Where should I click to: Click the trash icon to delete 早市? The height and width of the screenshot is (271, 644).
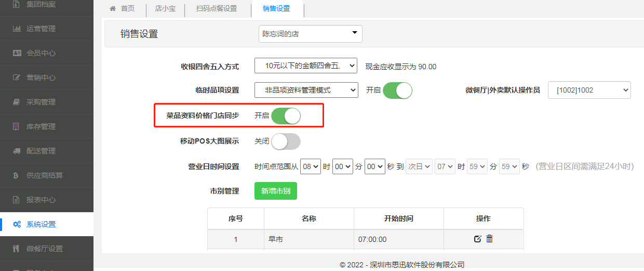[x=489, y=239]
